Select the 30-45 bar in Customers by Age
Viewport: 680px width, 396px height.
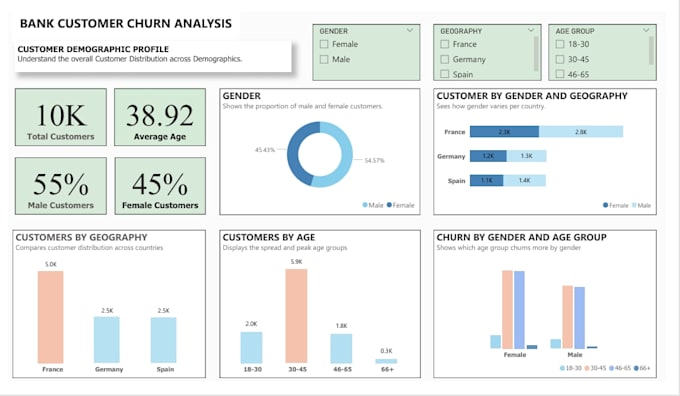[297, 316]
